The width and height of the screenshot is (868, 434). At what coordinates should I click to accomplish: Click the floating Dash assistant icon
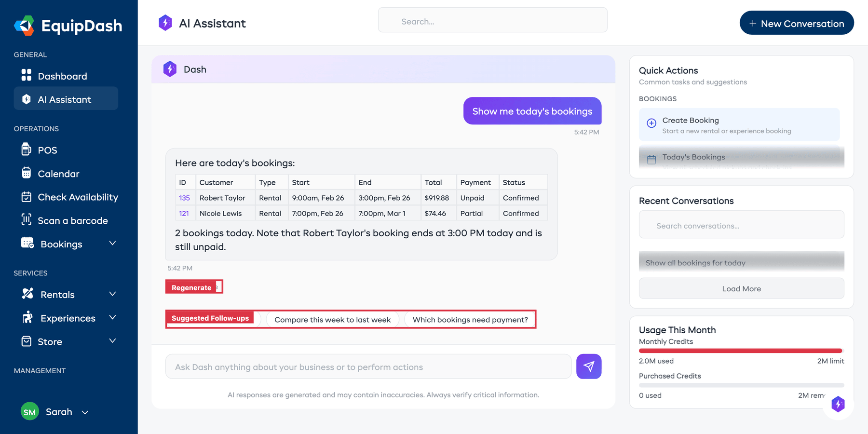838,404
